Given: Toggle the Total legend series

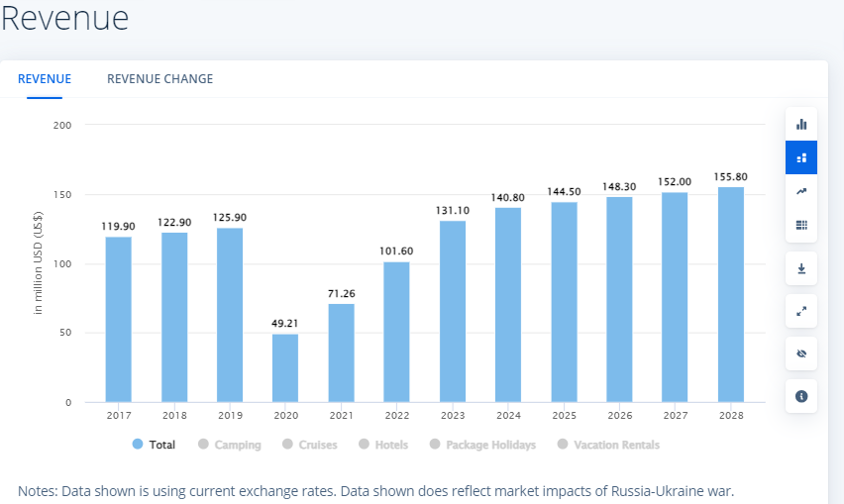Looking at the screenshot, I should pyautogui.click(x=154, y=445).
